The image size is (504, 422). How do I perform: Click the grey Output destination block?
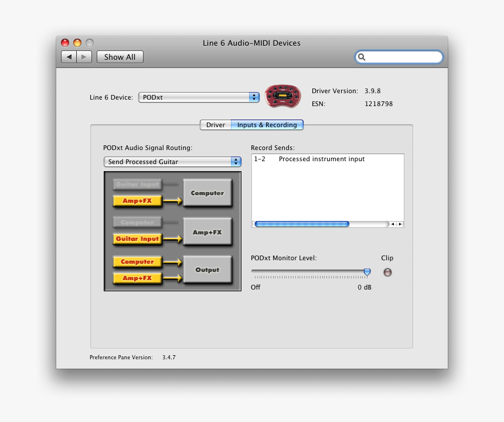(x=207, y=270)
